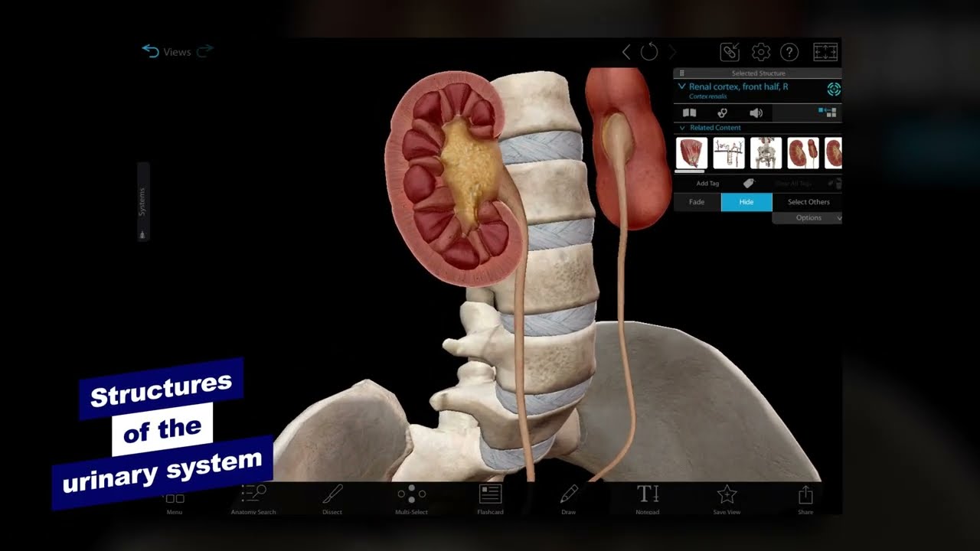Click the hierarchy view icon
The image size is (980, 551).
(827, 112)
